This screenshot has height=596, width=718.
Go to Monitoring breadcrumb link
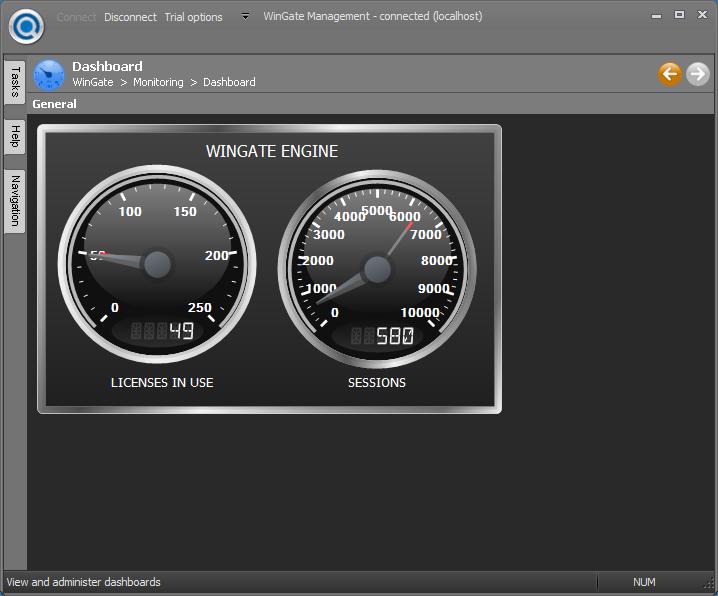point(158,82)
